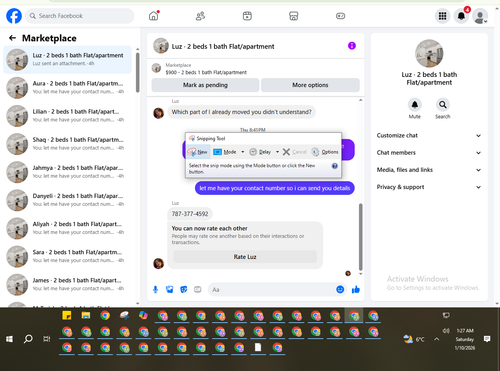The image size is (500, 371).
Task: Open Shaq conversation in Marketplace list
Action: (x=67, y=144)
